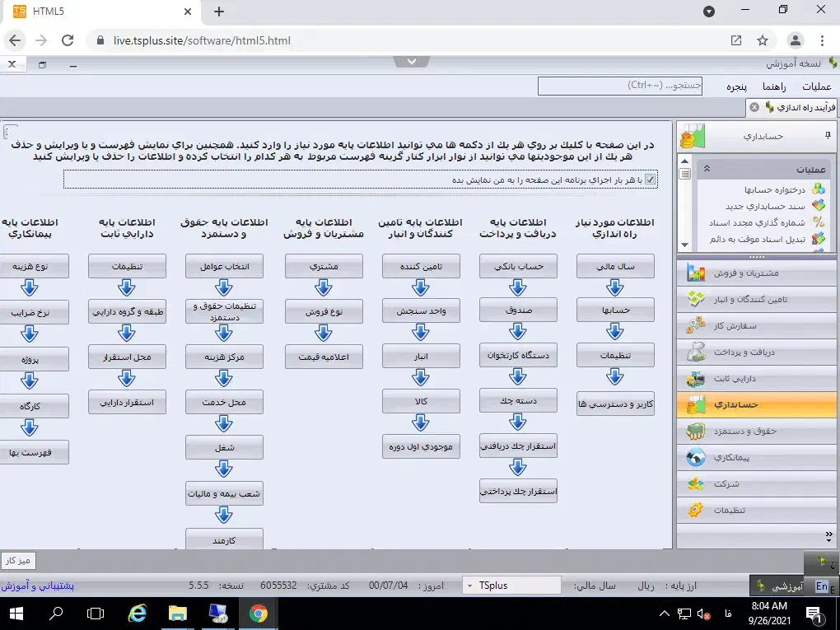Open the راهنما help menu
The width and height of the screenshot is (840, 630).
(x=774, y=86)
